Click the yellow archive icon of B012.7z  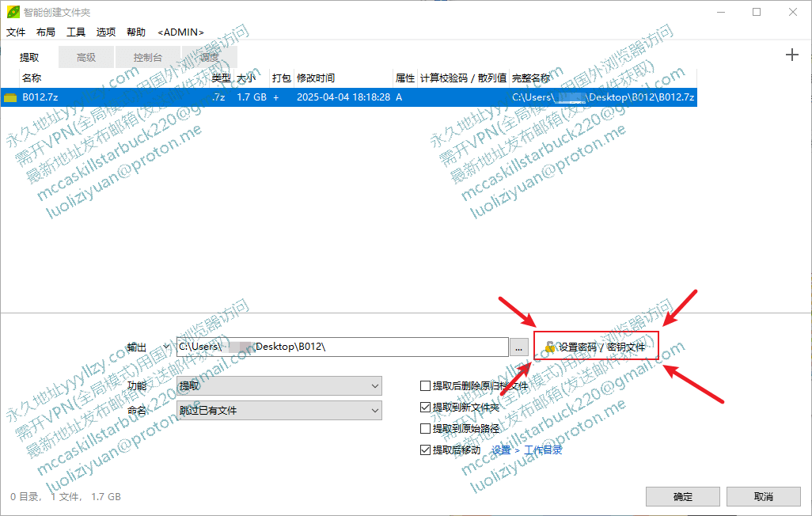pyautogui.click(x=10, y=97)
